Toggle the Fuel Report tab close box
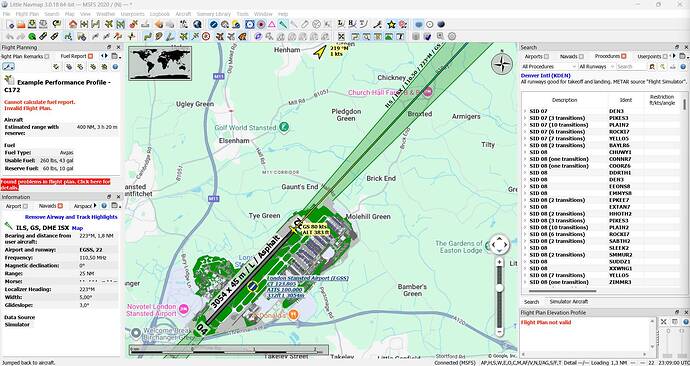The height and width of the screenshot is (366, 690). pos(90,56)
